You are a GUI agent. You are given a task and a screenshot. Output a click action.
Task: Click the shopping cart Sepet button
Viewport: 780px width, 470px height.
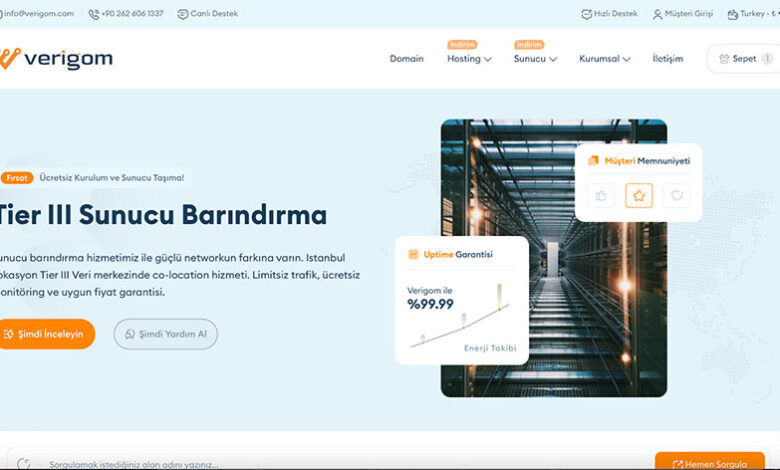click(x=742, y=59)
